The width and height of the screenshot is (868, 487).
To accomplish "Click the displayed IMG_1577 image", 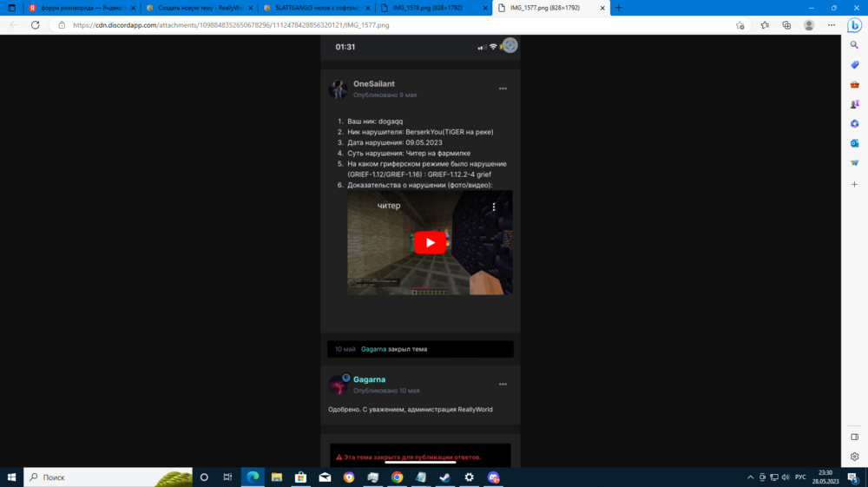I will tap(420, 251).
